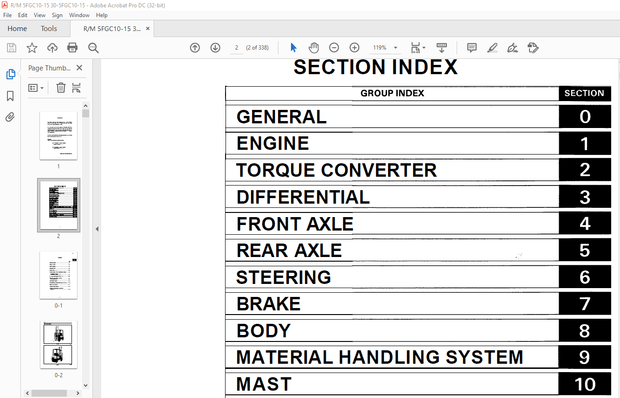Open the fit page options dropdown
The height and width of the screenshot is (398, 620).
tap(418, 48)
